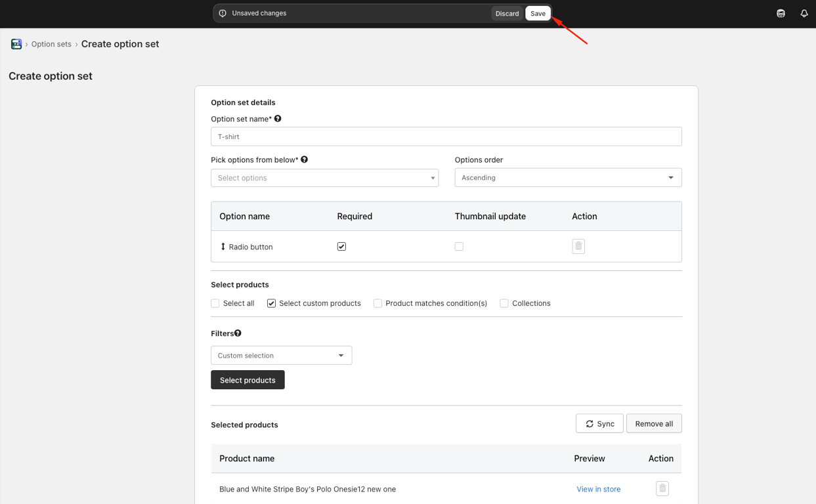The width and height of the screenshot is (816, 504).
Task: Enable Thumbnail update for Radio button
Action: point(459,247)
